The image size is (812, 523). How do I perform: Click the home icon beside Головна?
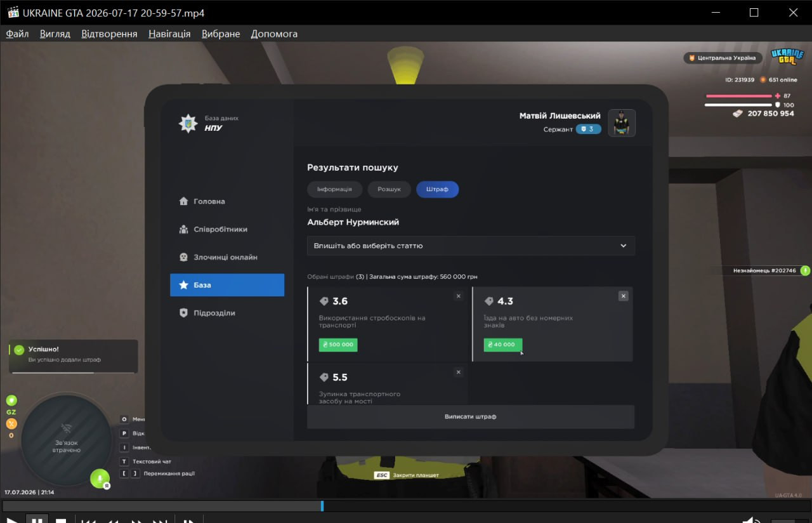click(x=183, y=201)
